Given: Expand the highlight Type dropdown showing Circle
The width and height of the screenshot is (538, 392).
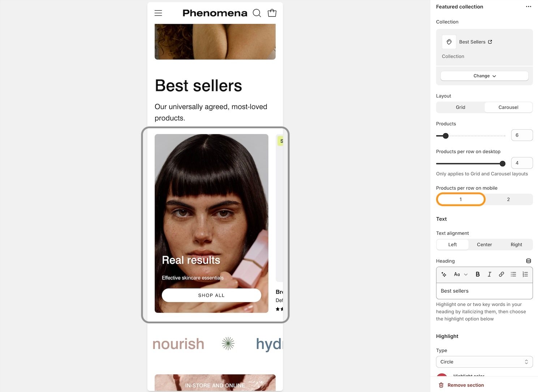Looking at the screenshot, I should 485,362.
